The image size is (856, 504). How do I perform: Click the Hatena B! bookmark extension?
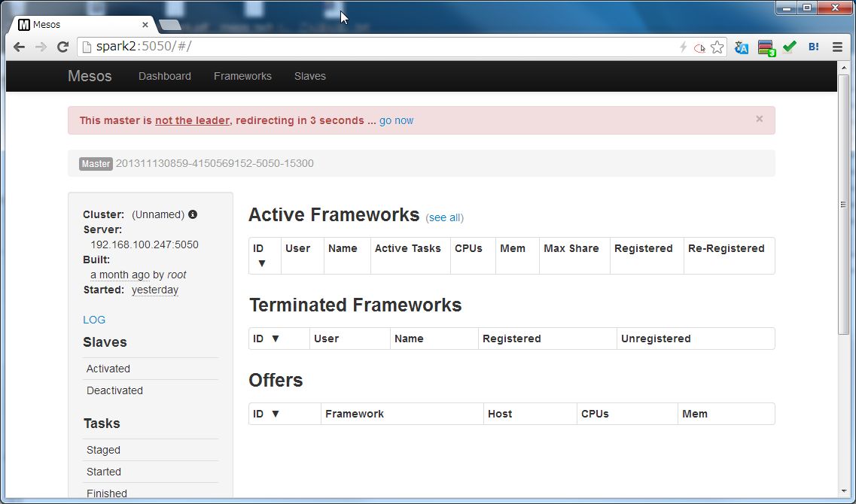pyautogui.click(x=813, y=47)
